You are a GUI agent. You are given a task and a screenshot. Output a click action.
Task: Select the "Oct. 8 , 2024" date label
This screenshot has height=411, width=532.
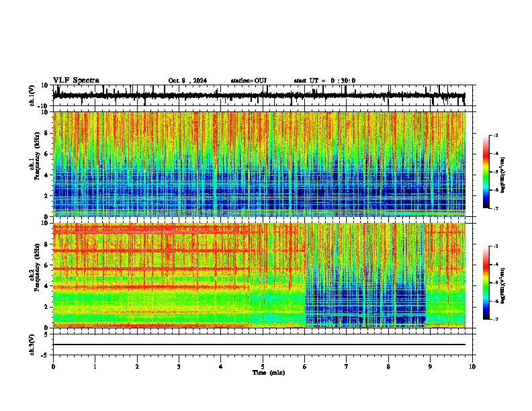point(187,81)
